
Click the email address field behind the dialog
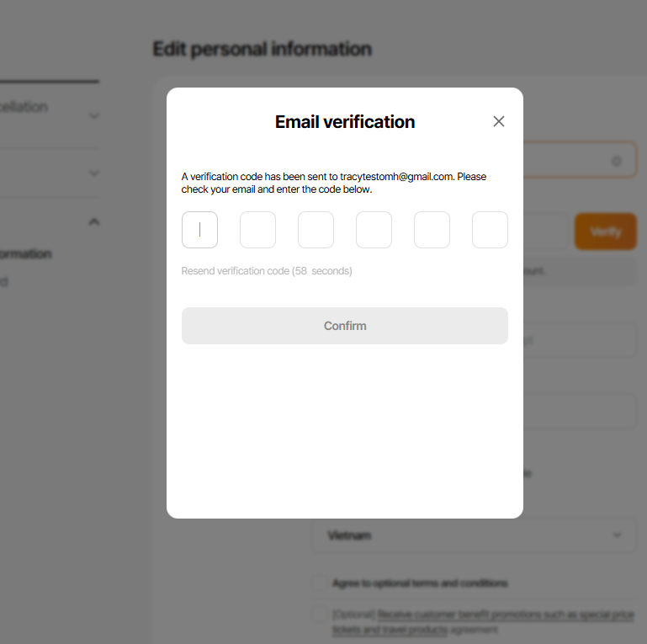pyautogui.click(x=572, y=161)
